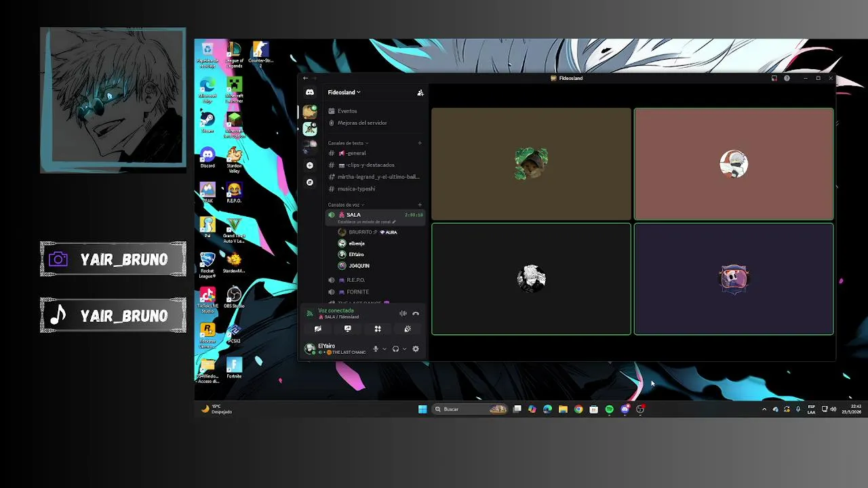Open Counter-Strike 2 desktop shortcut

[x=260, y=54]
